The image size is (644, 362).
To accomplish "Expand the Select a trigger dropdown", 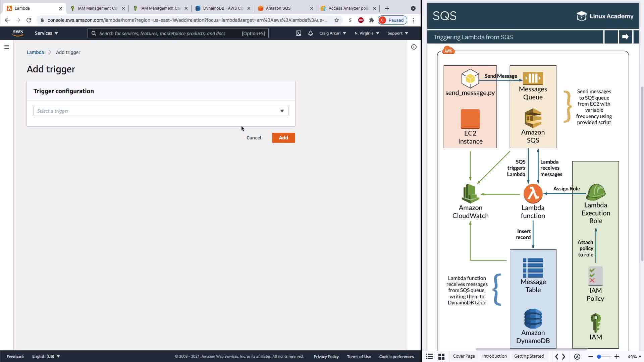I will (x=161, y=111).
